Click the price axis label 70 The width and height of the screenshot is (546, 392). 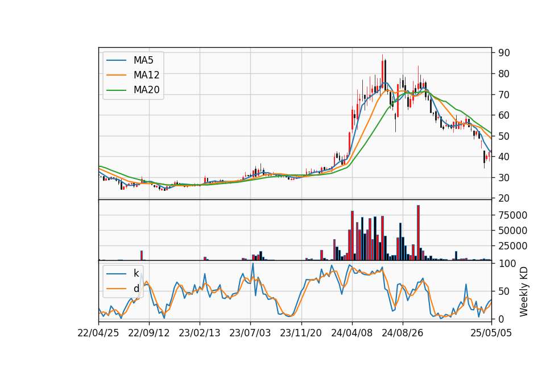coord(504,95)
